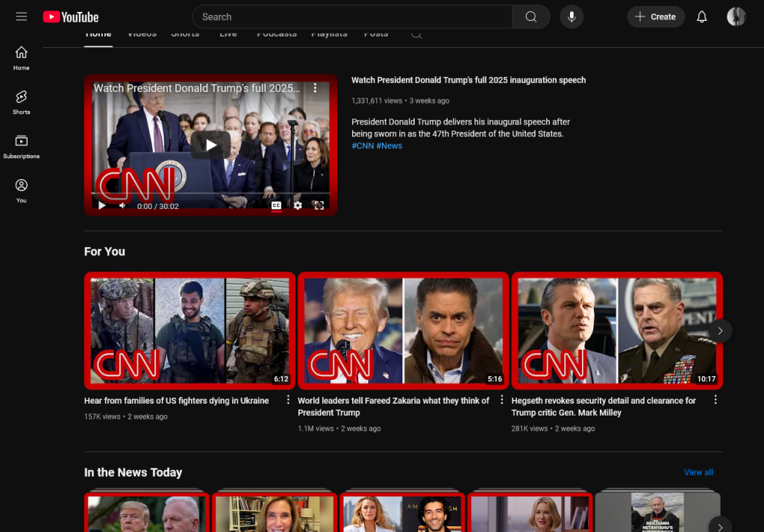Open the Podcasts tab
Viewport: 764px width, 532px height.
tap(276, 33)
